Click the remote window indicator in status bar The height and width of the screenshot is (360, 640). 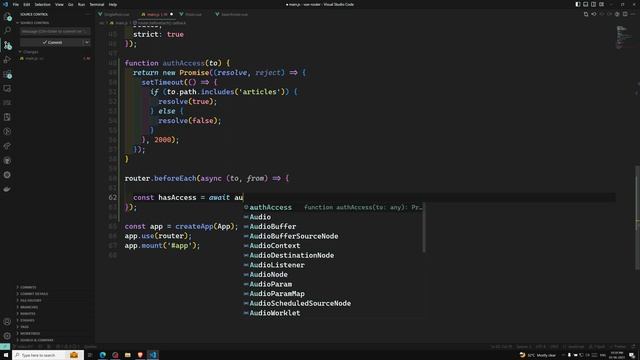(x=5, y=347)
